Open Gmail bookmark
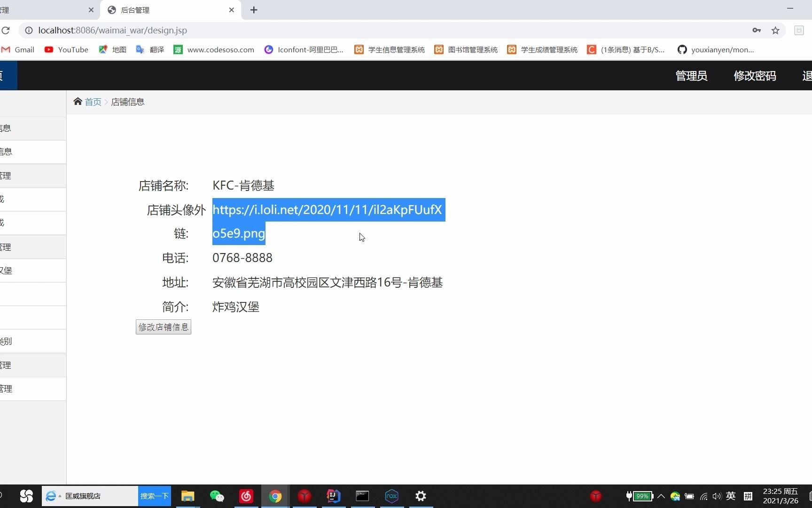Viewport: 812px width, 508px height. click(x=18, y=50)
